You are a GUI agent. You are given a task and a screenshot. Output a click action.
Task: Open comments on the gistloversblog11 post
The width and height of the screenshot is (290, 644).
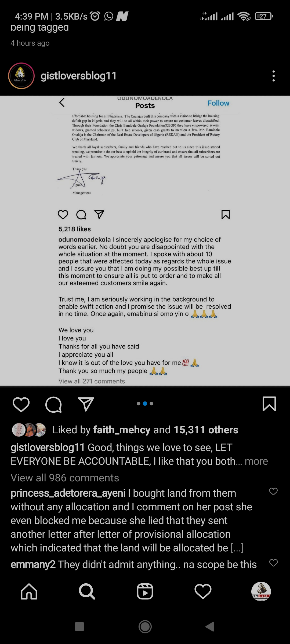pos(53,404)
